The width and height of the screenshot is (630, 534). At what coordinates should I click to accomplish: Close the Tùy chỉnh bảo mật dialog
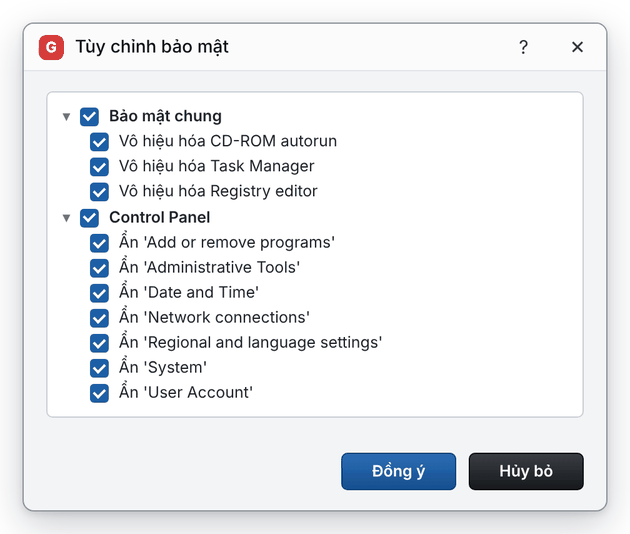pos(577,47)
